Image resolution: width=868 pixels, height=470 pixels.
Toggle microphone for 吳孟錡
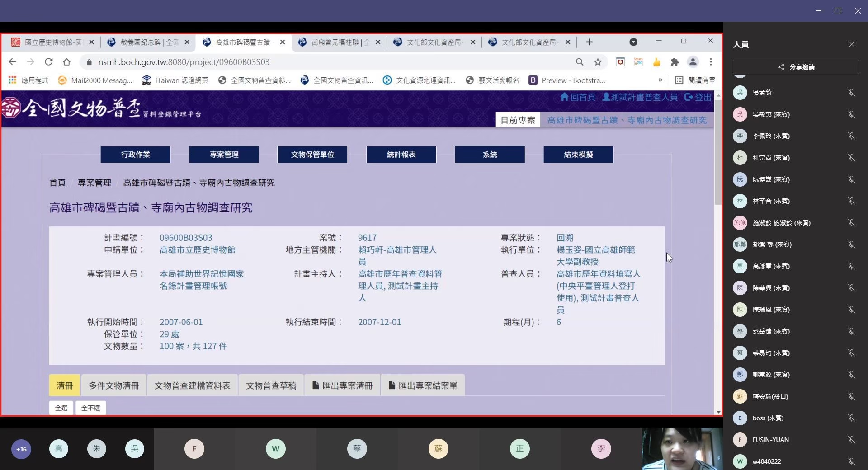tap(851, 93)
